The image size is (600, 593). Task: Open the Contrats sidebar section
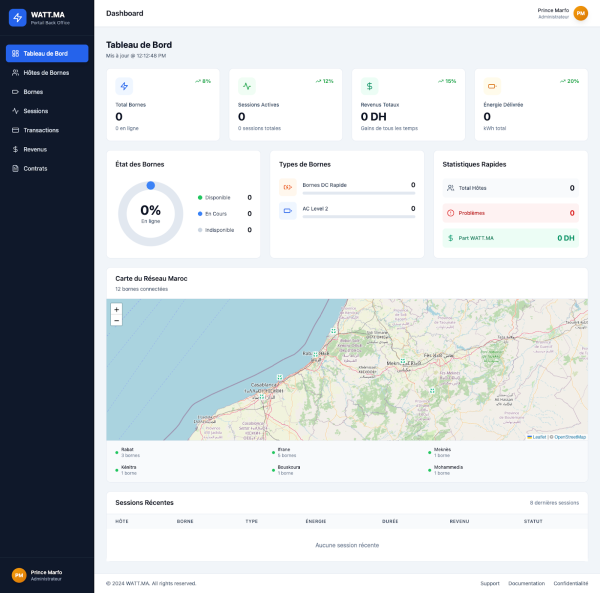[x=35, y=168]
